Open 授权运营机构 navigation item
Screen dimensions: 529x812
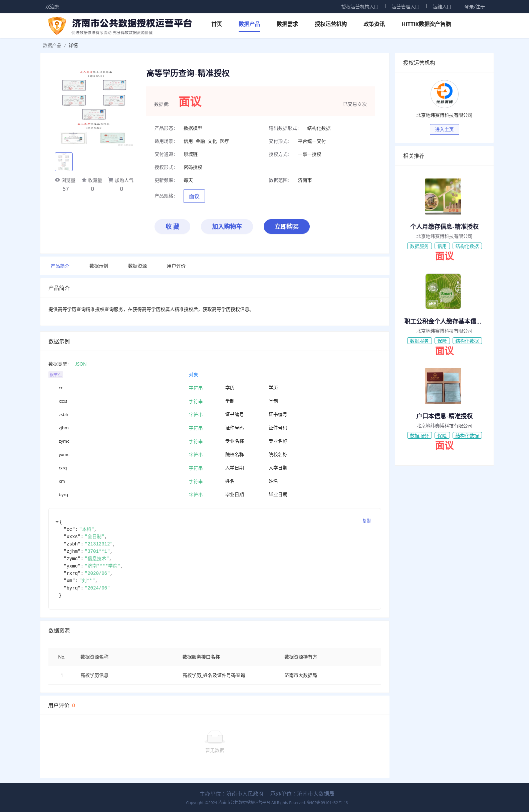[x=330, y=24]
